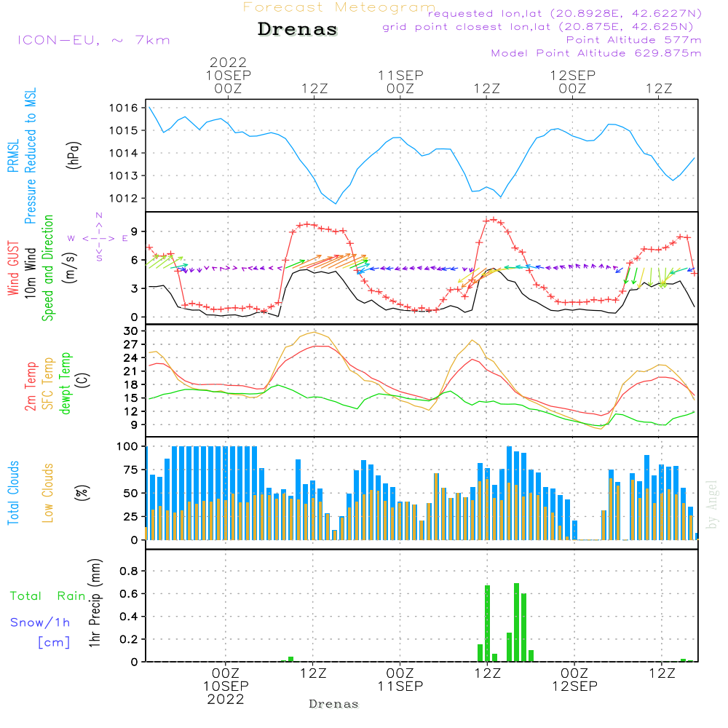Click the wind direction compass rose
Viewport: 728px width, 728px height.
click(98, 237)
